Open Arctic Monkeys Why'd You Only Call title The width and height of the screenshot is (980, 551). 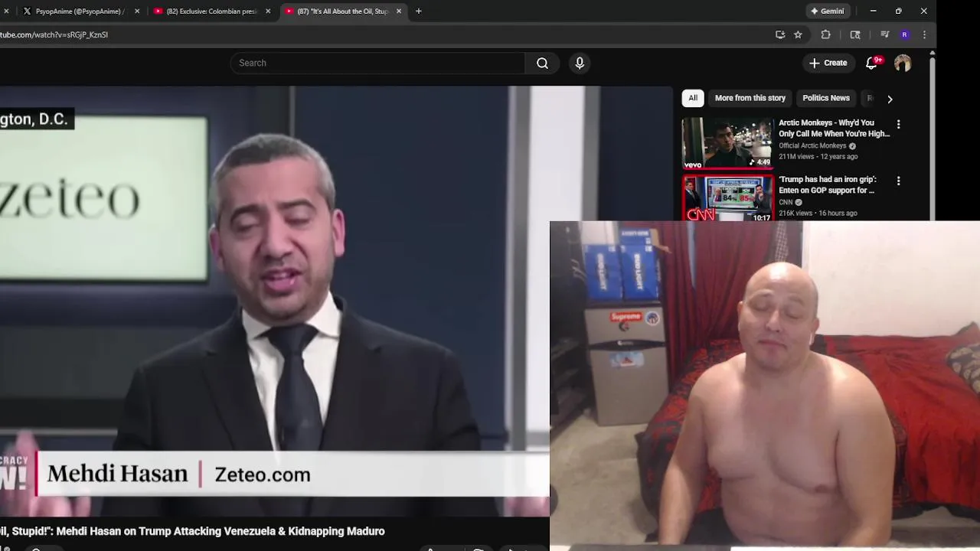[x=834, y=128]
